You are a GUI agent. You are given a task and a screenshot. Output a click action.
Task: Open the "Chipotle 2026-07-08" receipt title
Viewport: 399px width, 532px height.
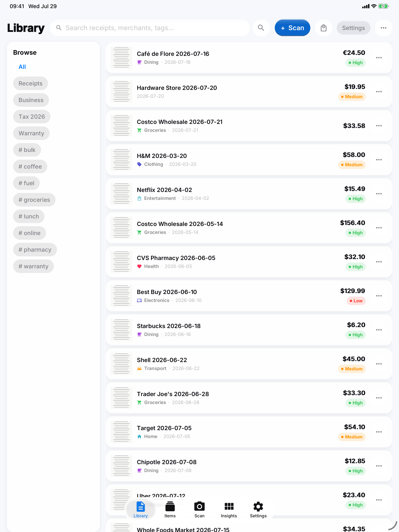[x=167, y=462]
